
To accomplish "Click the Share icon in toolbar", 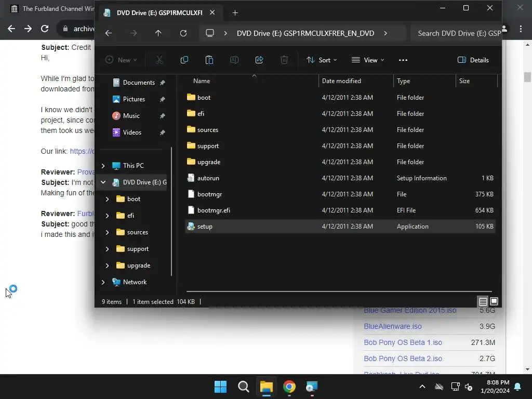I will click(x=259, y=60).
